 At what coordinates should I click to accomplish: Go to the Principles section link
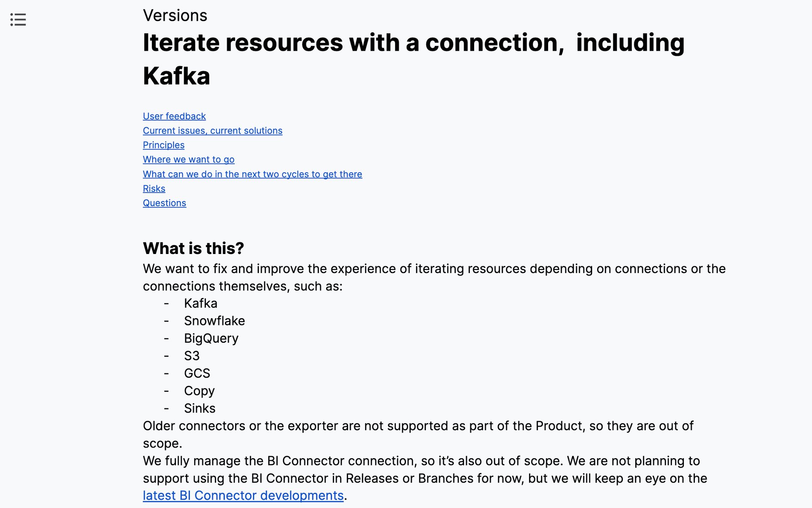point(163,145)
